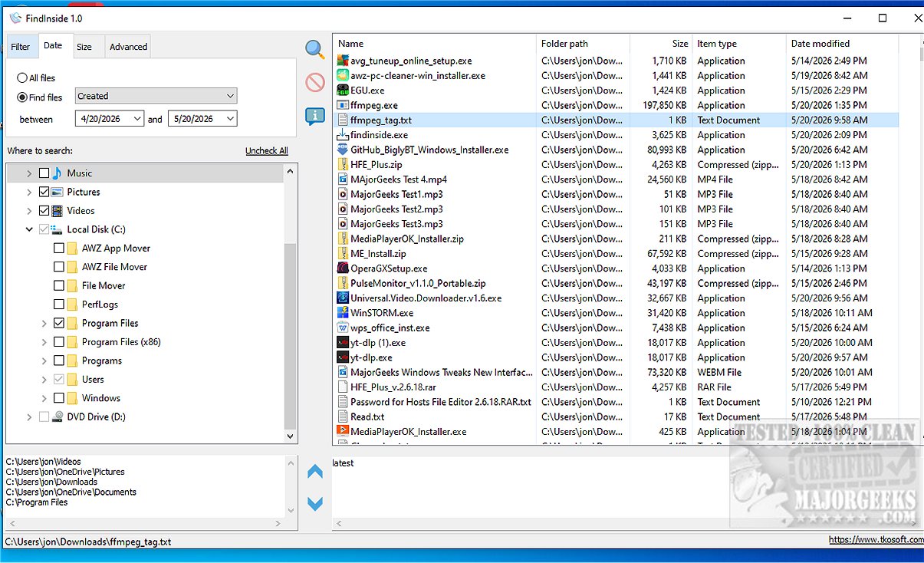Screen dimensions: 924x563
Task: Select the Read.txt file row
Action: point(616,417)
